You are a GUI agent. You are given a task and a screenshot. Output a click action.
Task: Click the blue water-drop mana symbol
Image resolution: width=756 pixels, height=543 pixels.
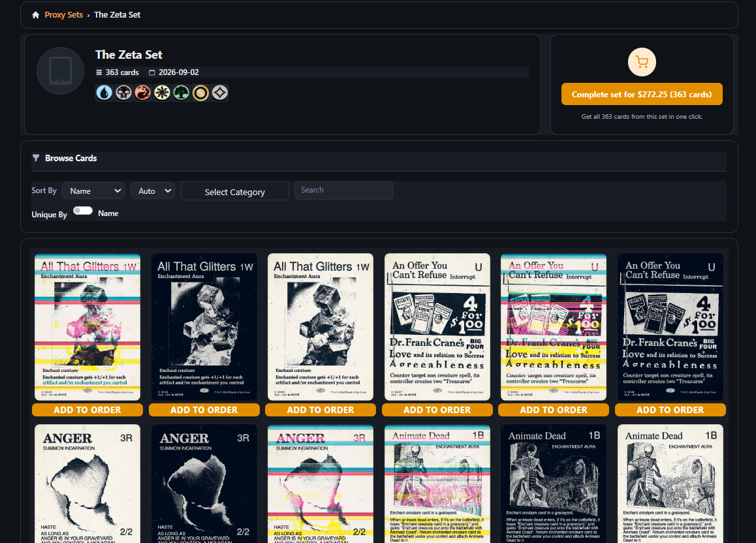[104, 93]
